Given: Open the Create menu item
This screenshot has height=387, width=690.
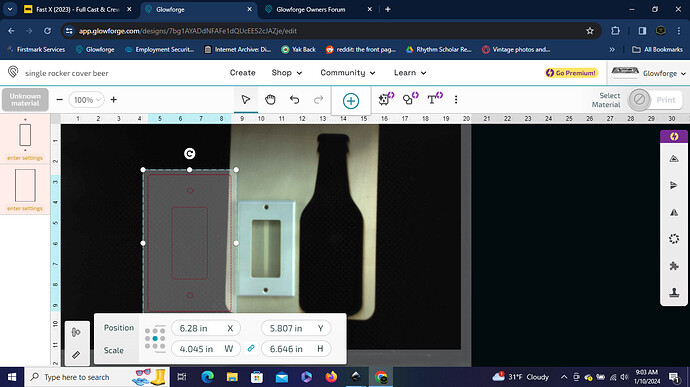Looking at the screenshot, I should tap(242, 73).
